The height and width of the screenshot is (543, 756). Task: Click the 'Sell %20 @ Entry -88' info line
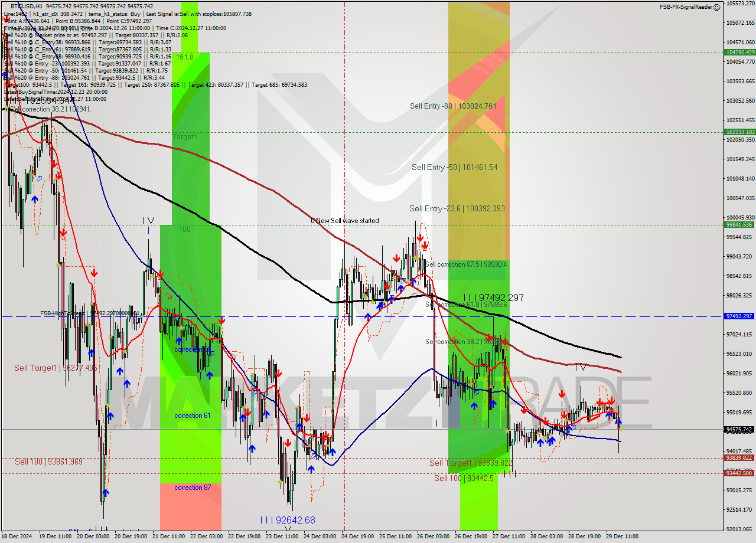pos(86,77)
